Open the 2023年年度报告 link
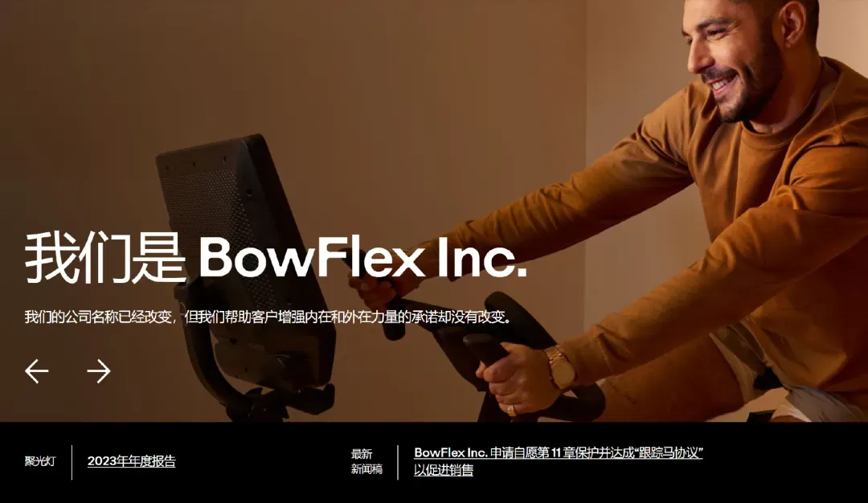 (x=131, y=461)
